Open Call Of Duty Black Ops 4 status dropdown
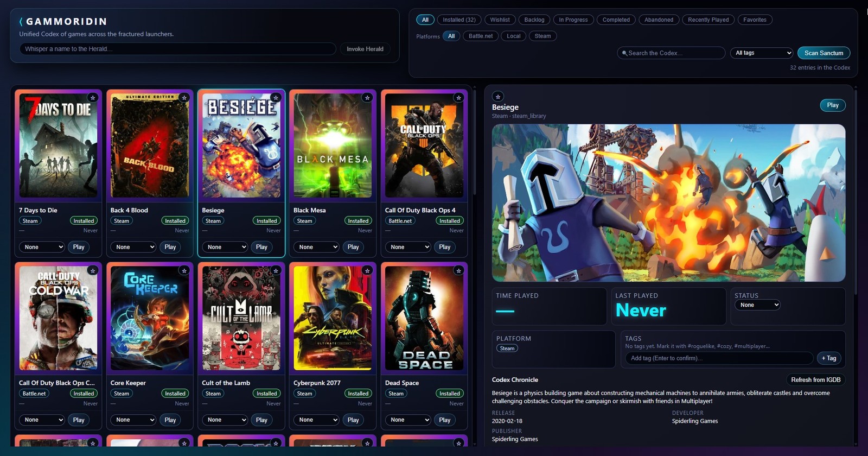 click(409, 247)
